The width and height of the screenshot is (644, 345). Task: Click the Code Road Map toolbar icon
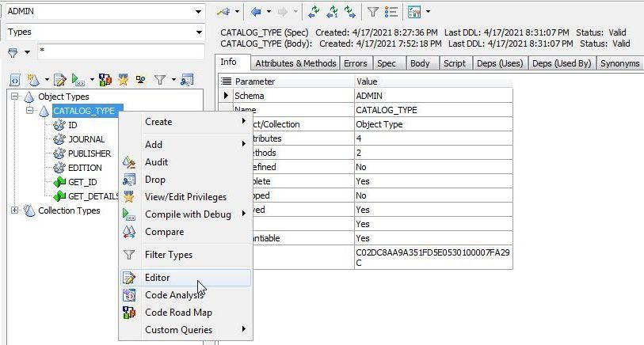click(x=105, y=80)
